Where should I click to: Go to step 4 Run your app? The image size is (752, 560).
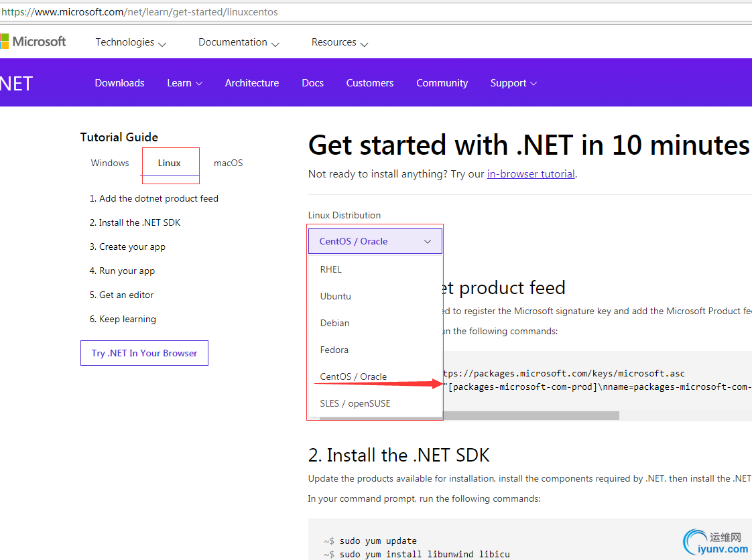tap(122, 271)
